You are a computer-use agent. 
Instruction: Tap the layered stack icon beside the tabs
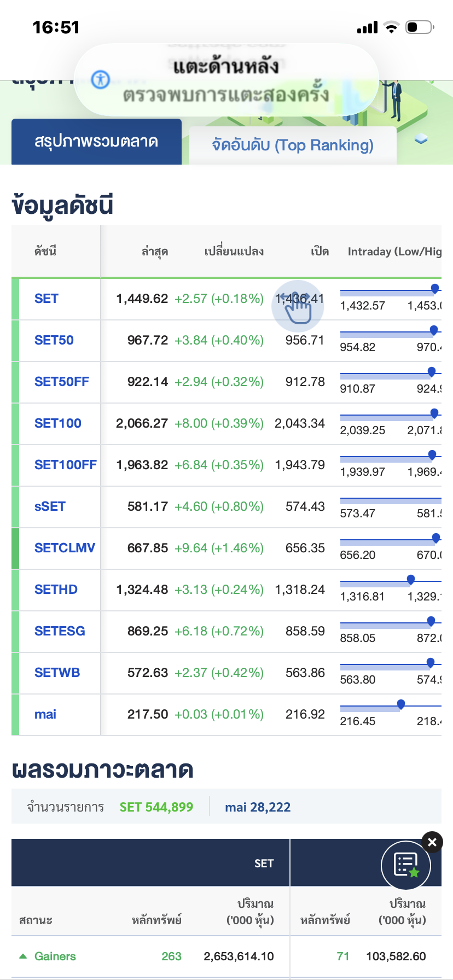tap(421, 139)
